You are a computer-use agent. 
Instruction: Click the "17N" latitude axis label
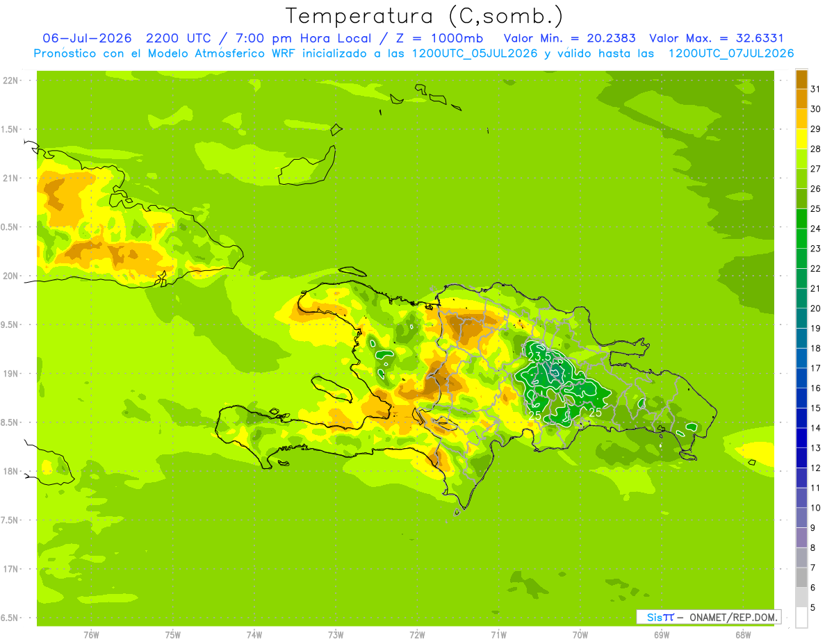point(11,569)
